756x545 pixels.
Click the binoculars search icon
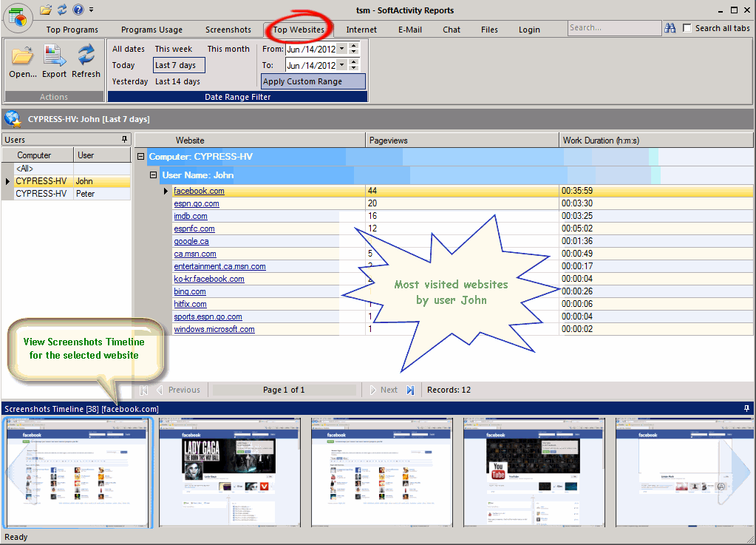(670, 28)
